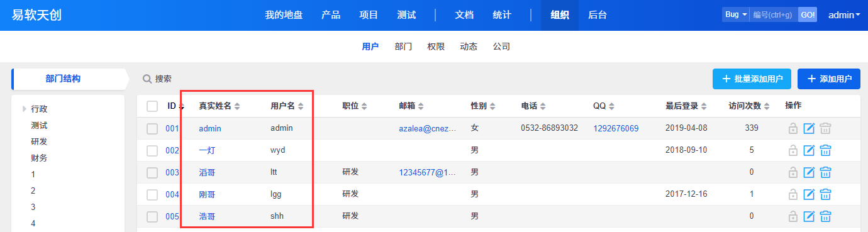Switch to 动态 sub-tab
868x232 pixels.
pyautogui.click(x=469, y=47)
